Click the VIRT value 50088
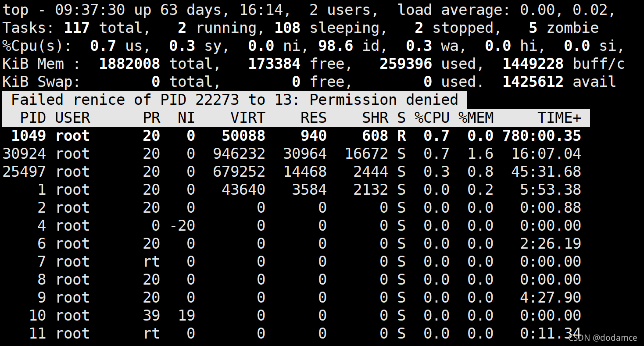The height and width of the screenshot is (346, 644). tap(243, 136)
